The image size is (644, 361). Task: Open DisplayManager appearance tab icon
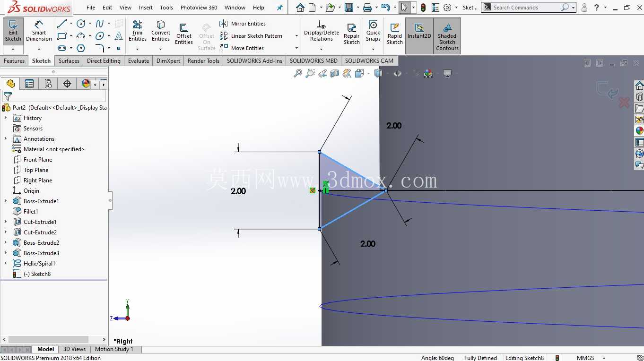(86, 84)
